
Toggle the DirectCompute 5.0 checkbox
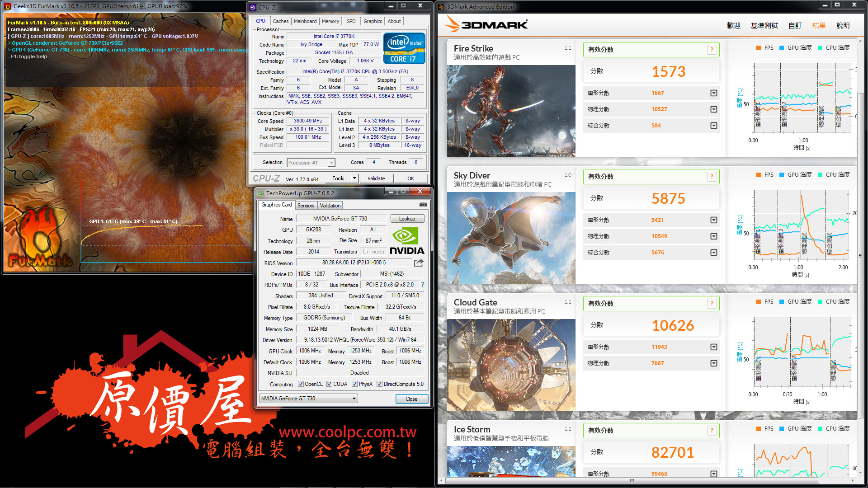click(379, 384)
